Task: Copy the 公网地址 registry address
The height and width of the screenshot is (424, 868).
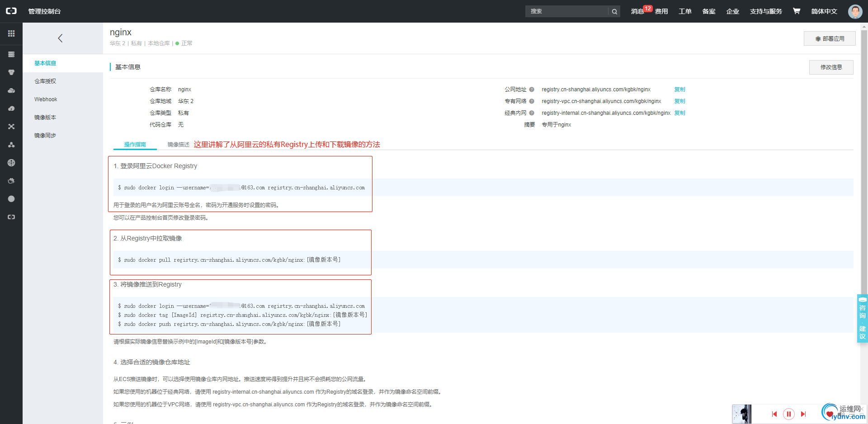Action: 679,90
